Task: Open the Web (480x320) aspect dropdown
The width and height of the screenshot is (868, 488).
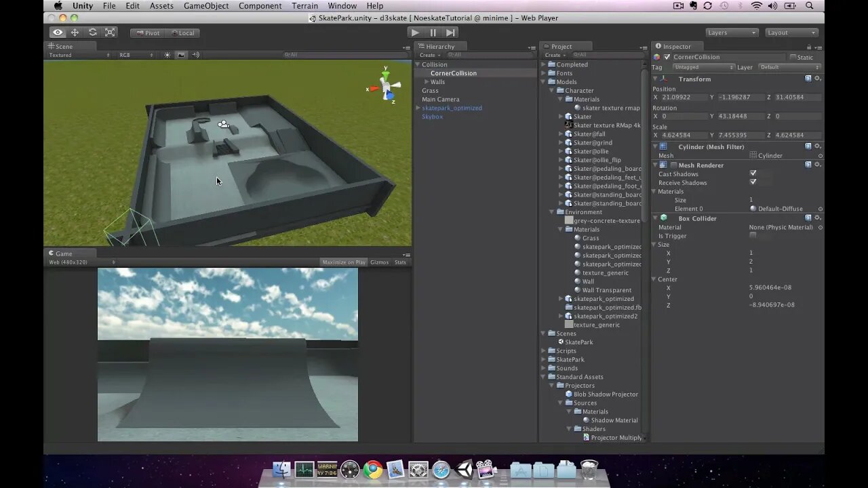Action: click(x=81, y=262)
